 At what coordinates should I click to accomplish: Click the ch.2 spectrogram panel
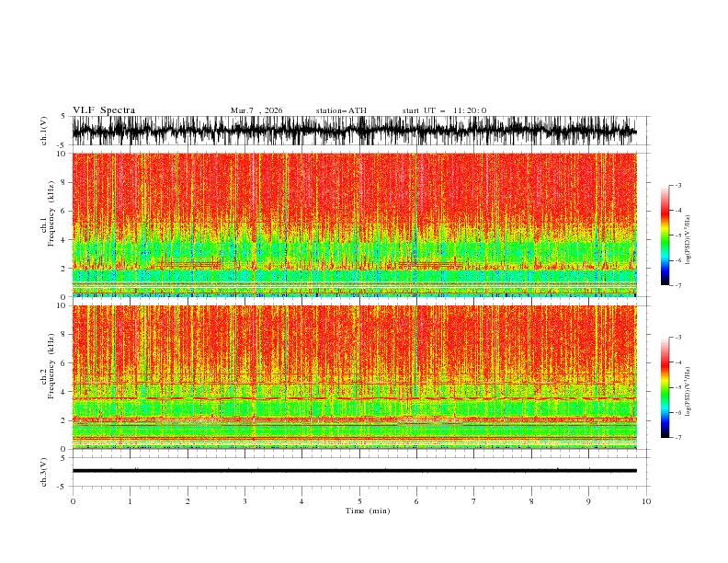coord(354,377)
